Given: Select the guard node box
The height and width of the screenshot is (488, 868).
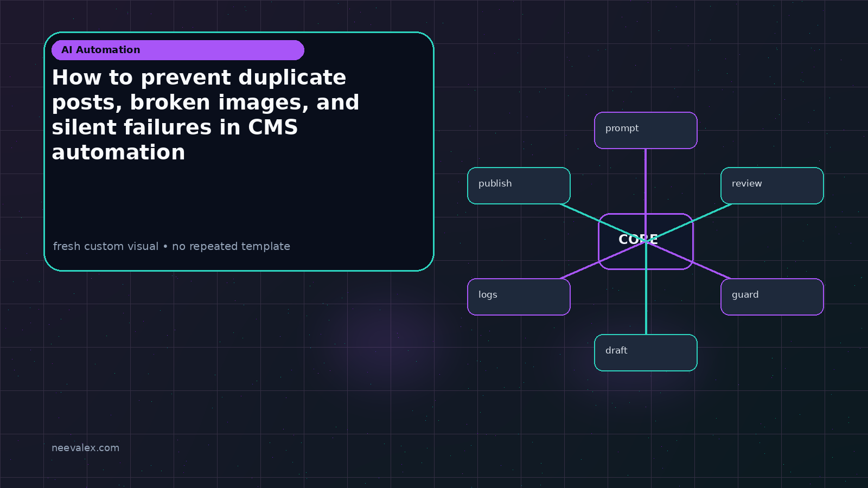Looking at the screenshot, I should (772, 297).
